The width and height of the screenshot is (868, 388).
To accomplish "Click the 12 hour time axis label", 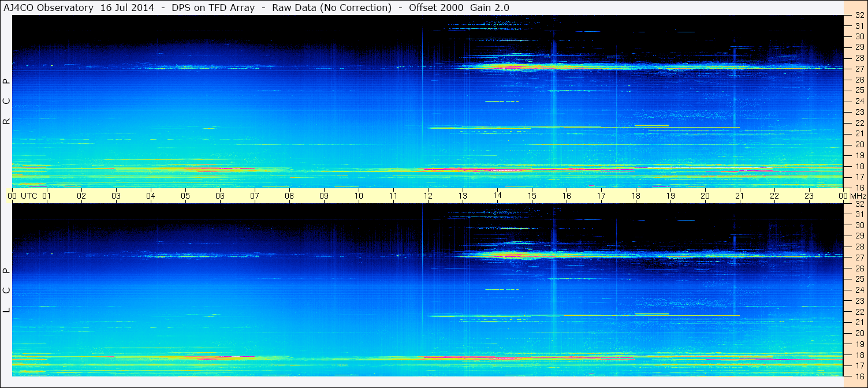I will coord(428,196).
